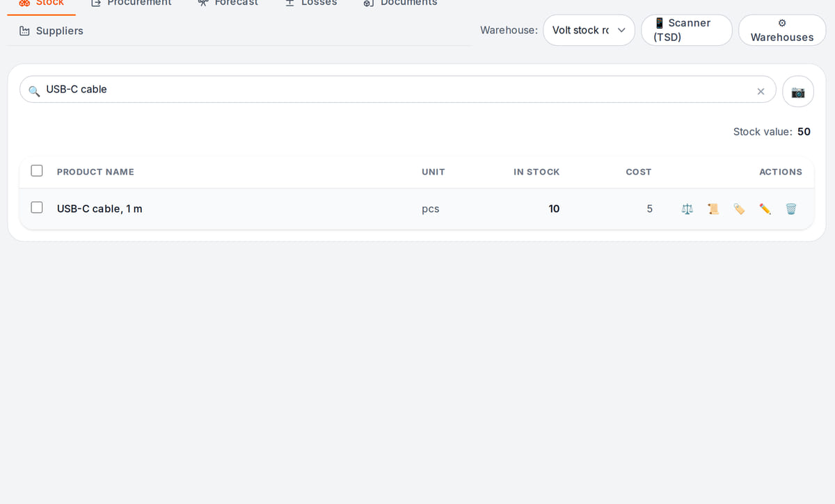Sort by the PRODUCT NAME column header
This screenshot has height=504, width=835.
coord(95,172)
